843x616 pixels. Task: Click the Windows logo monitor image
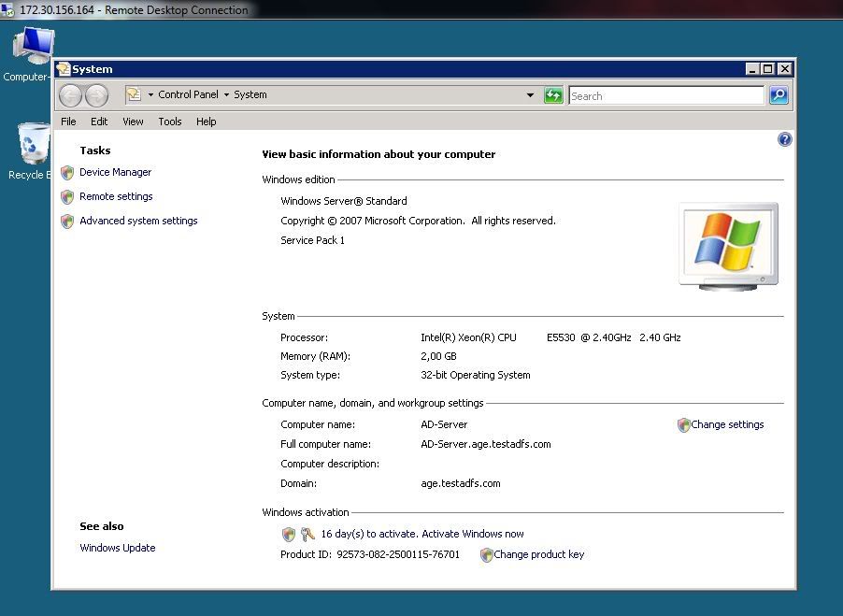coord(728,248)
